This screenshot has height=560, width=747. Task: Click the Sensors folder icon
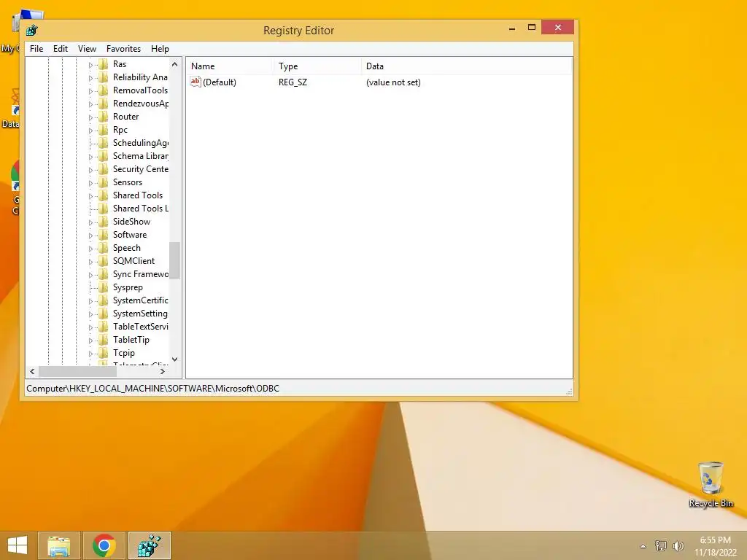point(104,182)
